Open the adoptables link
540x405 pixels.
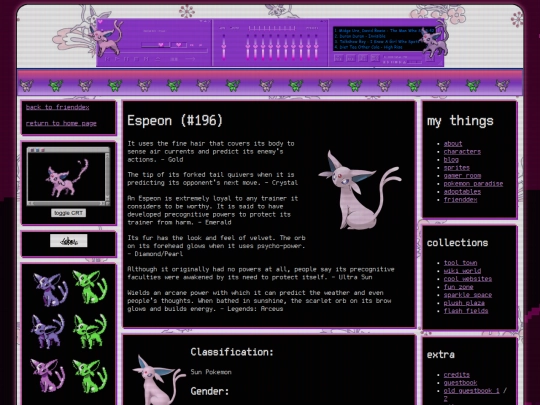(462, 191)
